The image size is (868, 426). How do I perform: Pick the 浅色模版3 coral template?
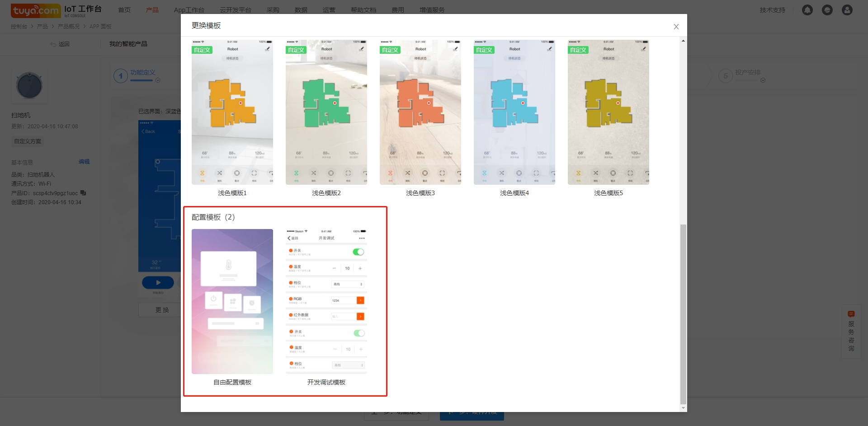coord(420,112)
